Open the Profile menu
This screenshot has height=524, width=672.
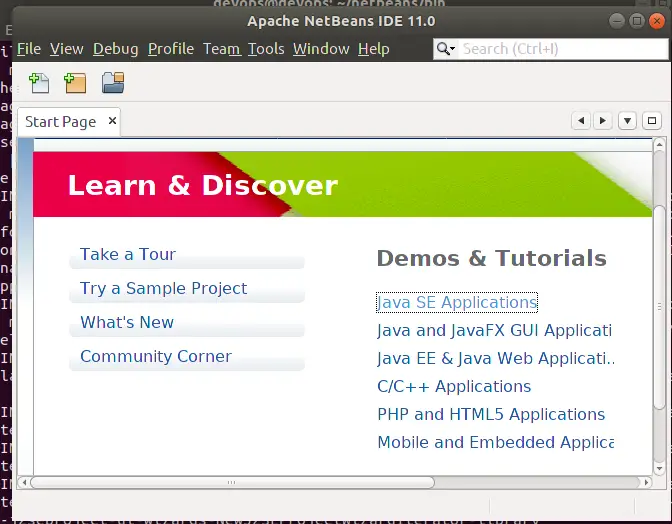[171, 49]
